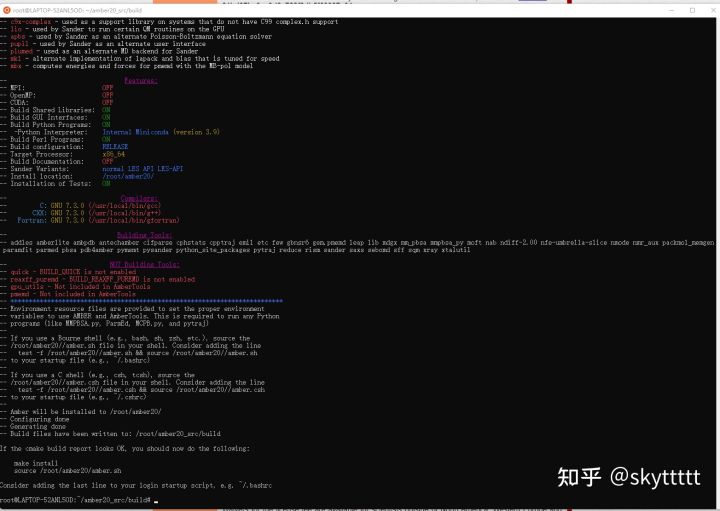
Task: Click the 'Compilers:' heading
Action: click(139, 198)
